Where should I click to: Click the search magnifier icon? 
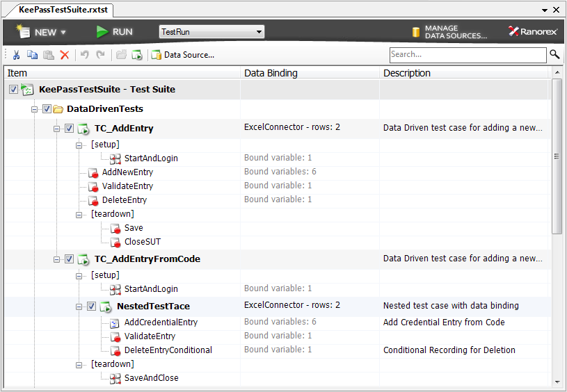pyautogui.click(x=554, y=54)
